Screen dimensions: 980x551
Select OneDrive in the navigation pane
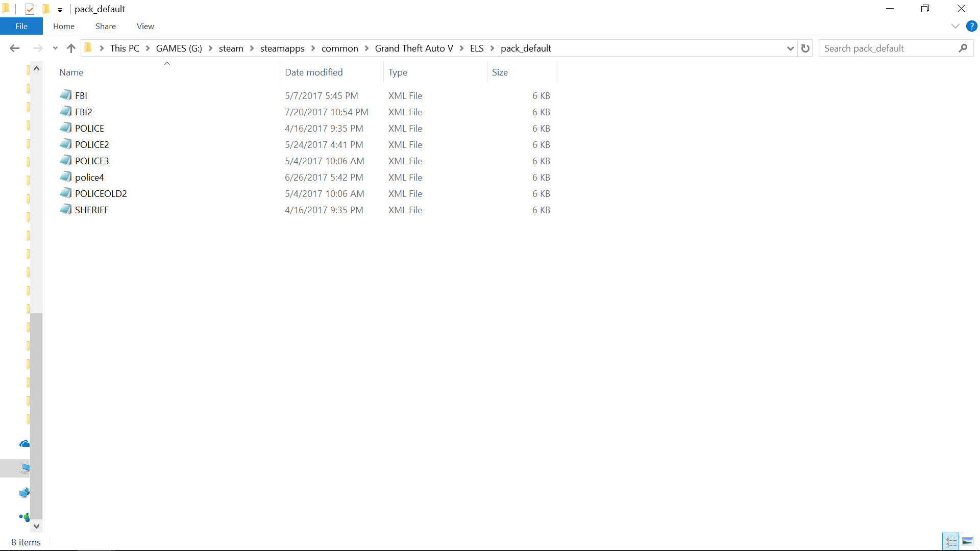(24, 443)
